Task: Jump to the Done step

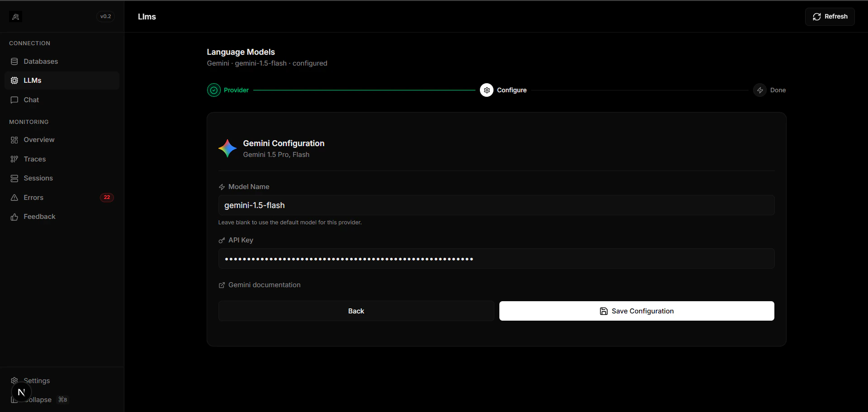Action: [x=769, y=90]
